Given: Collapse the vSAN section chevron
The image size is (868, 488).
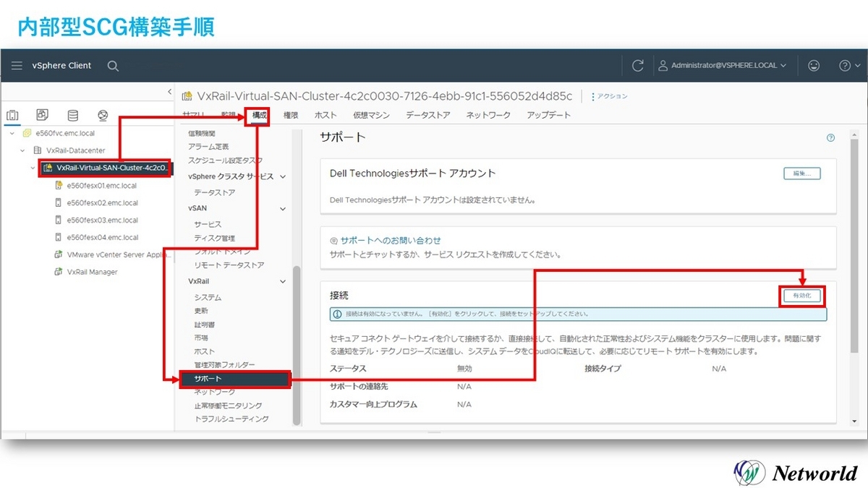Looking at the screenshot, I should pos(282,208).
